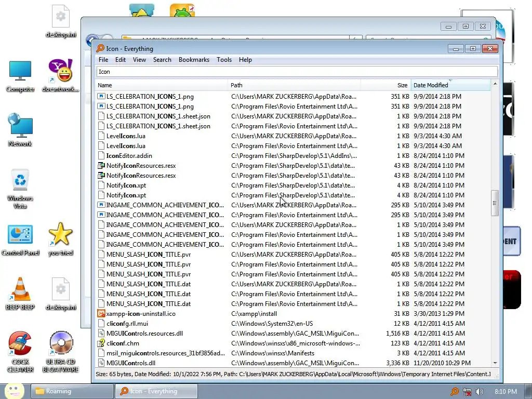Sort results by Size column header
This screenshot has height=399, width=532.
[x=386, y=85]
